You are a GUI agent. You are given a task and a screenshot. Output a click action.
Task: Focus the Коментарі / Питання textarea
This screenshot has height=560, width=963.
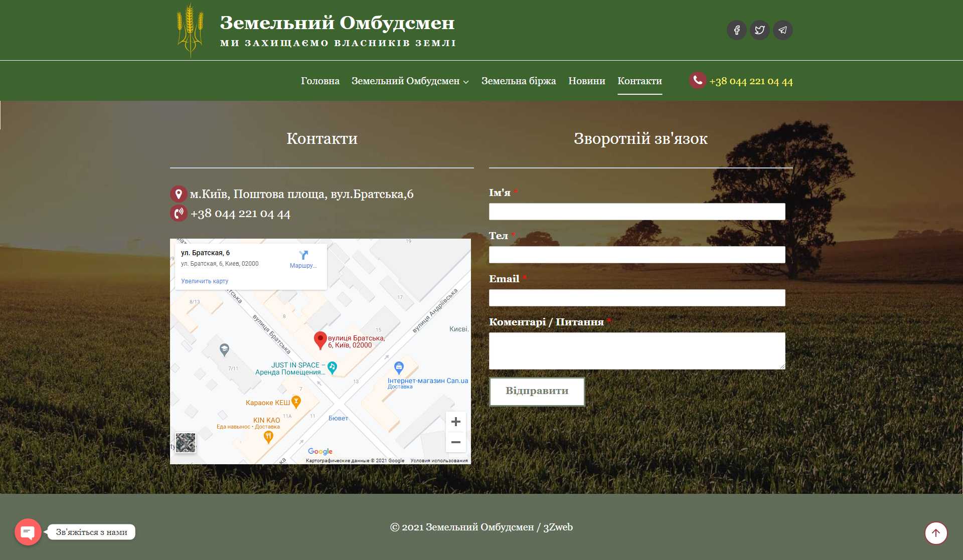pos(636,351)
